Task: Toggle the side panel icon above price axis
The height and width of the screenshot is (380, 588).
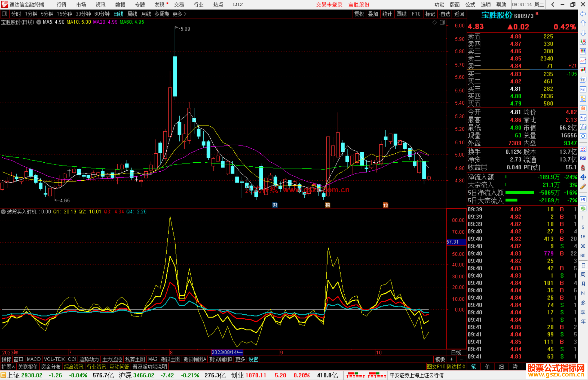Action: pos(442,22)
